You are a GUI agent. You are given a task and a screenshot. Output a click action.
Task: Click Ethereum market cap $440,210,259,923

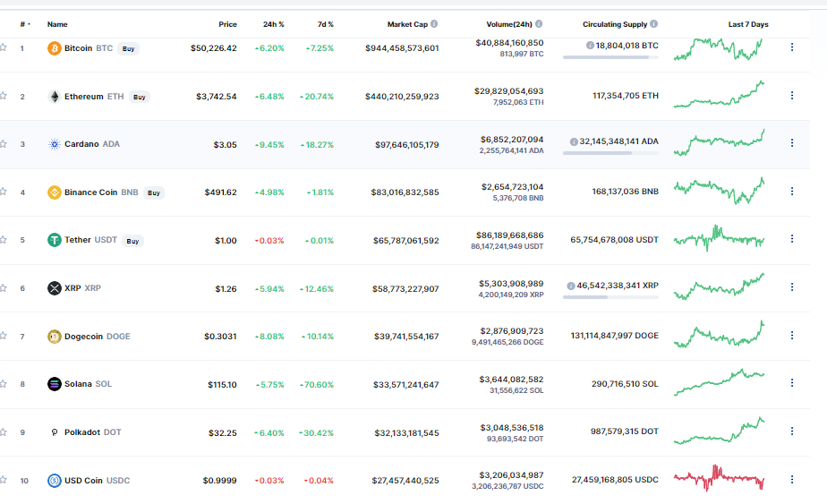tap(402, 97)
